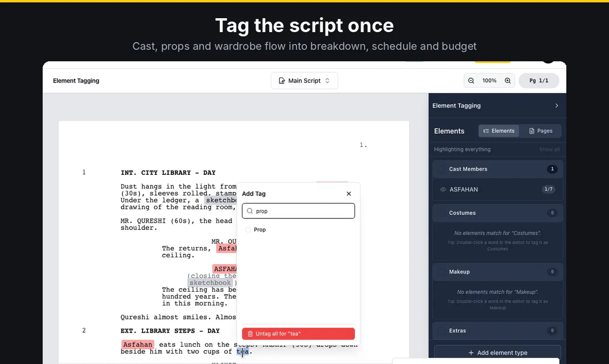The image size is (609, 364).
Task: Click the Add Tag search field
Action: pyautogui.click(x=298, y=211)
